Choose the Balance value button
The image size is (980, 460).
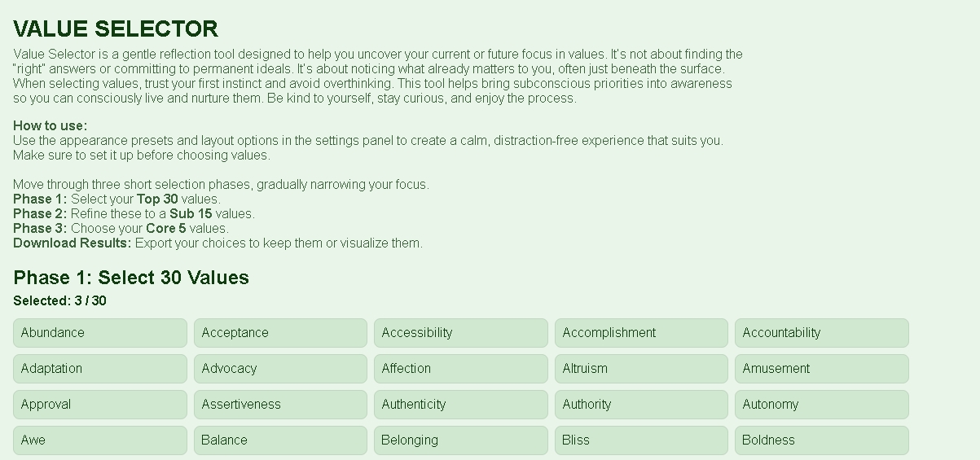point(280,440)
